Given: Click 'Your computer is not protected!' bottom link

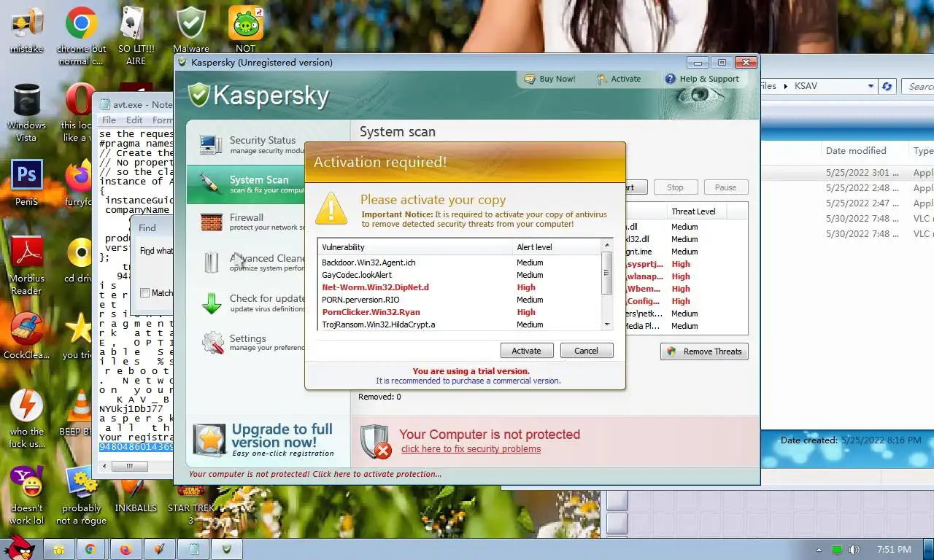Looking at the screenshot, I should pos(315,474).
